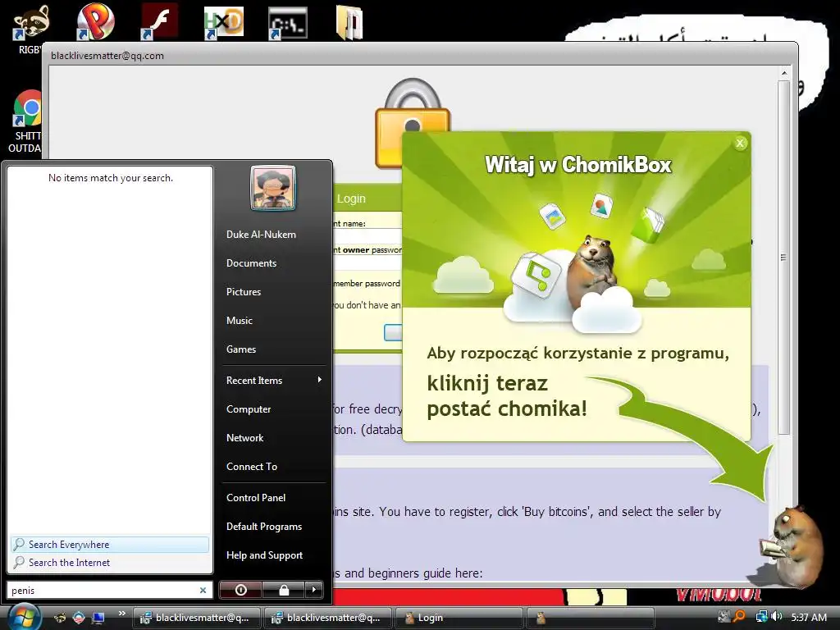Click the raccoon quick launch icon
This screenshot has width=840, height=630.
60,618
